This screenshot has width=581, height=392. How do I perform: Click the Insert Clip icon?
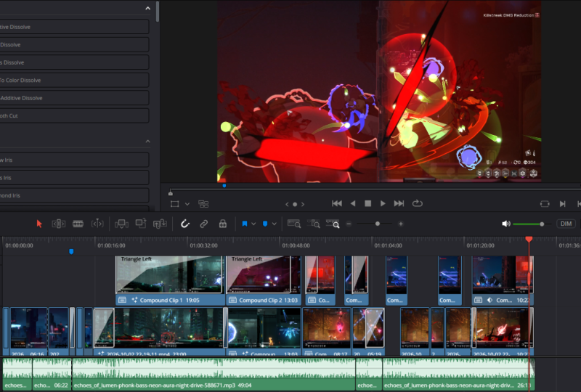121,224
